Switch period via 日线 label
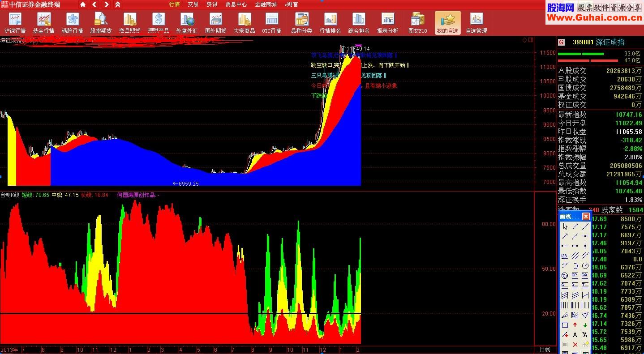The image size is (644, 354). (x=545, y=349)
